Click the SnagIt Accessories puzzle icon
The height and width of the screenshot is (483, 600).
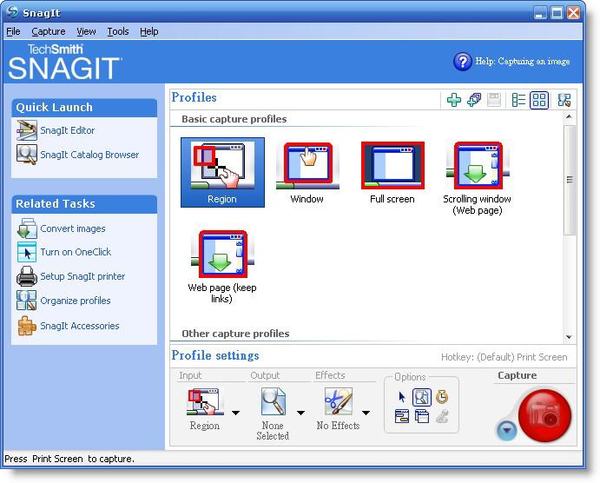click(x=27, y=326)
